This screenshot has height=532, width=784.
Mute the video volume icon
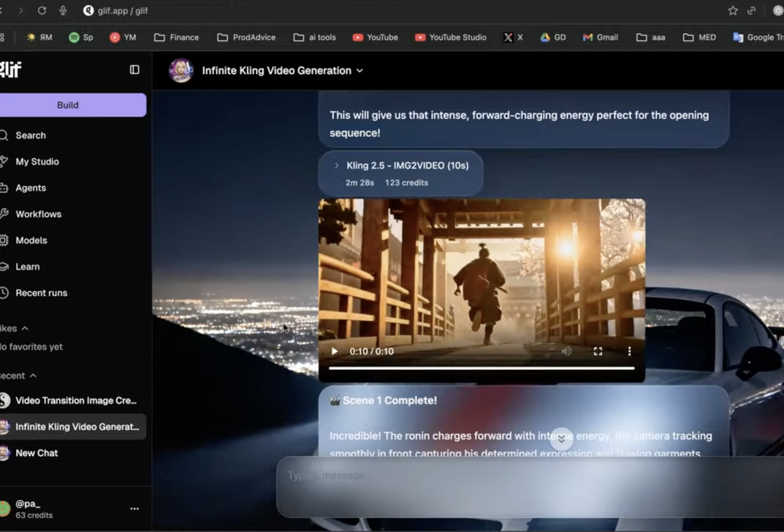point(566,351)
